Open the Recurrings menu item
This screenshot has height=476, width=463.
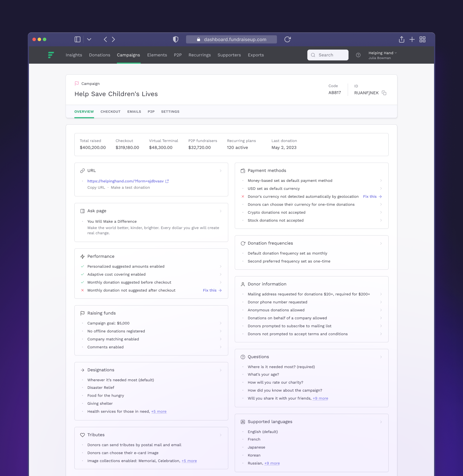[200, 55]
